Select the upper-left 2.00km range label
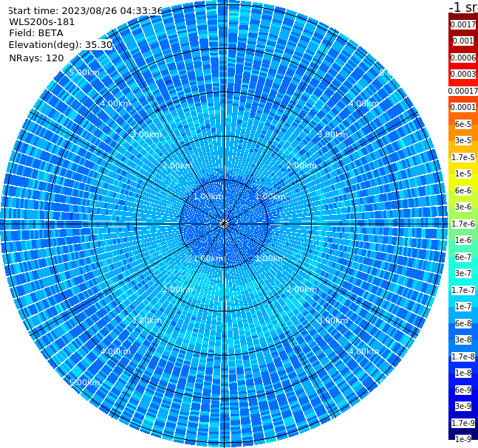The image size is (478, 448). pyautogui.click(x=178, y=165)
